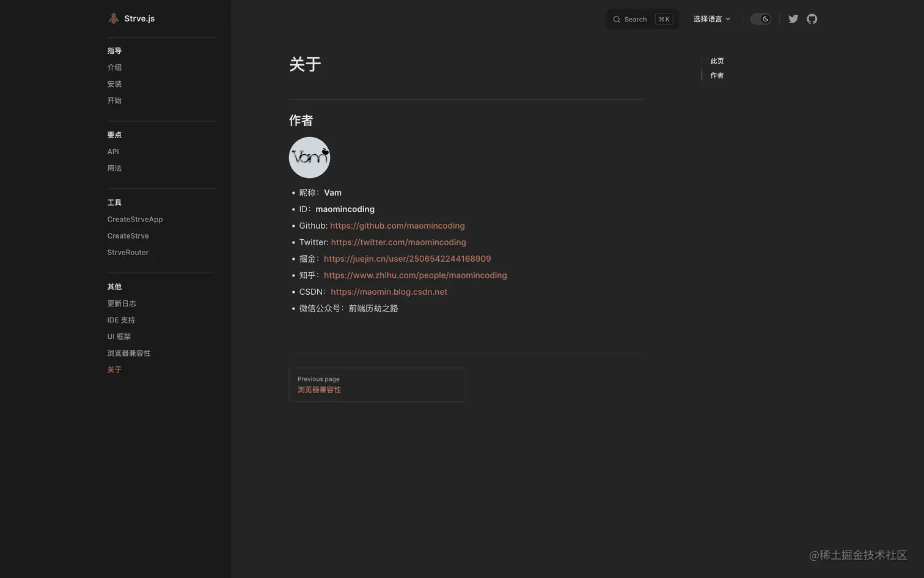924x578 pixels.
Task: Open the 浏览器兼容性 sidebar page
Action: click(x=129, y=353)
